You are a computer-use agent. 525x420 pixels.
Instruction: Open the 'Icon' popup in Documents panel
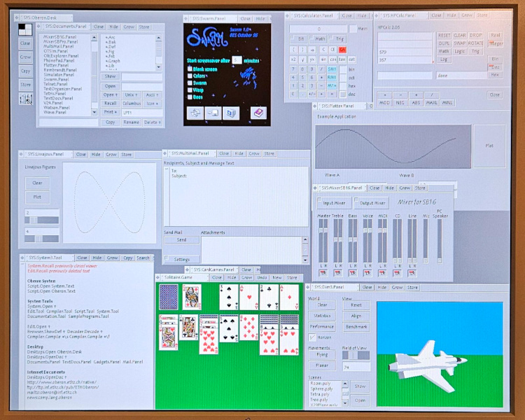tap(153, 104)
